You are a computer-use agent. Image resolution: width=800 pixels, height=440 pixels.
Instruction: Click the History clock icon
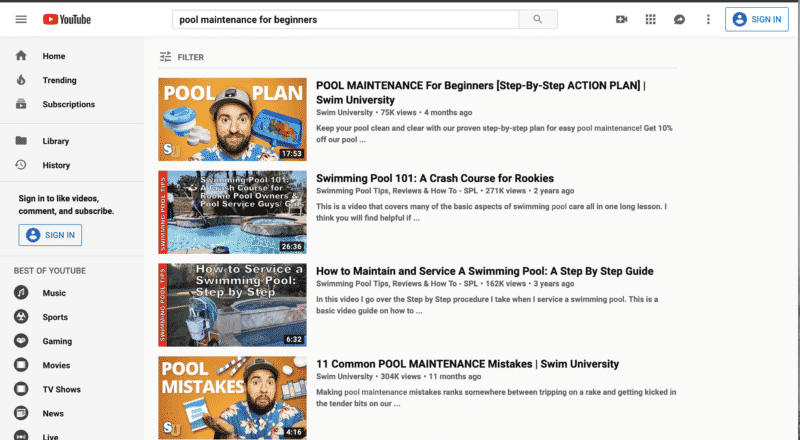tap(21, 164)
